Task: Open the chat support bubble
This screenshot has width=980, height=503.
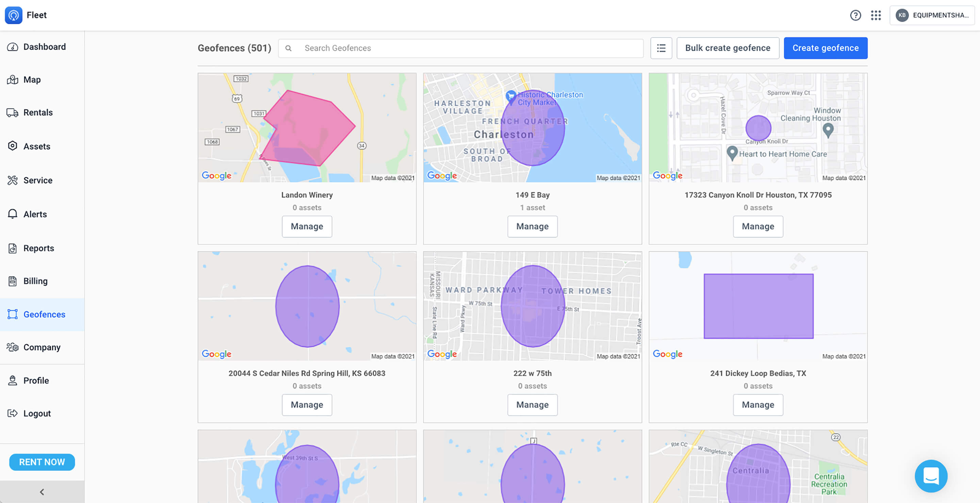Action: 931,476
